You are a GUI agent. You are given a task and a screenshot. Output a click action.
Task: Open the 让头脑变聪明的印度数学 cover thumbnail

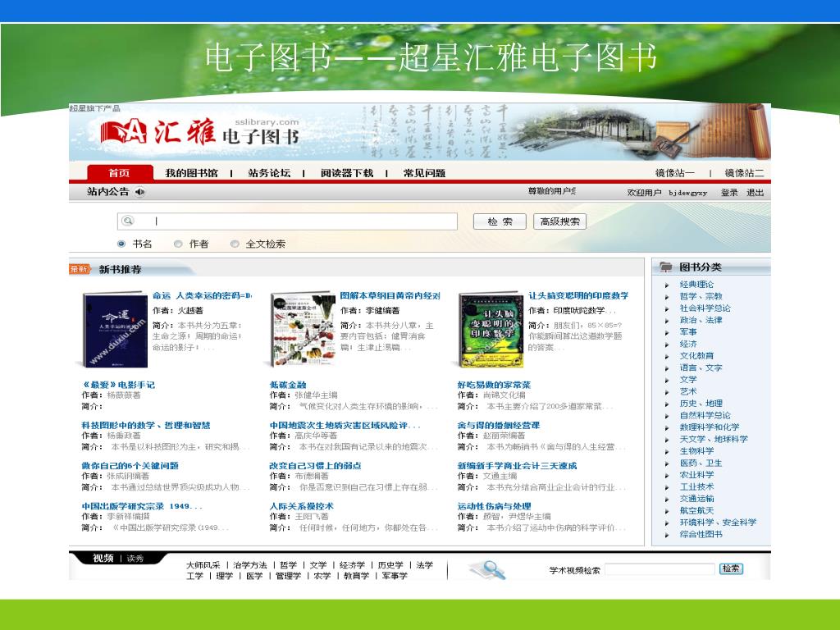coord(491,330)
